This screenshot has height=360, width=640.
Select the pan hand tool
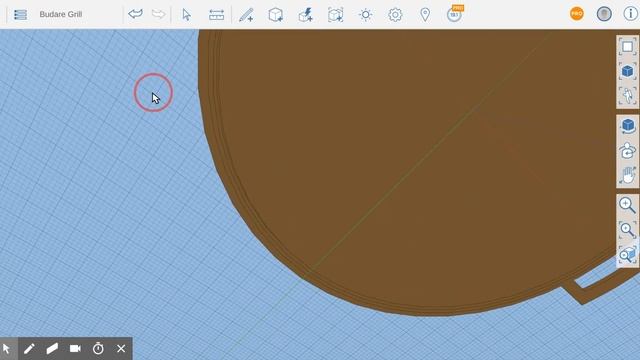627,176
